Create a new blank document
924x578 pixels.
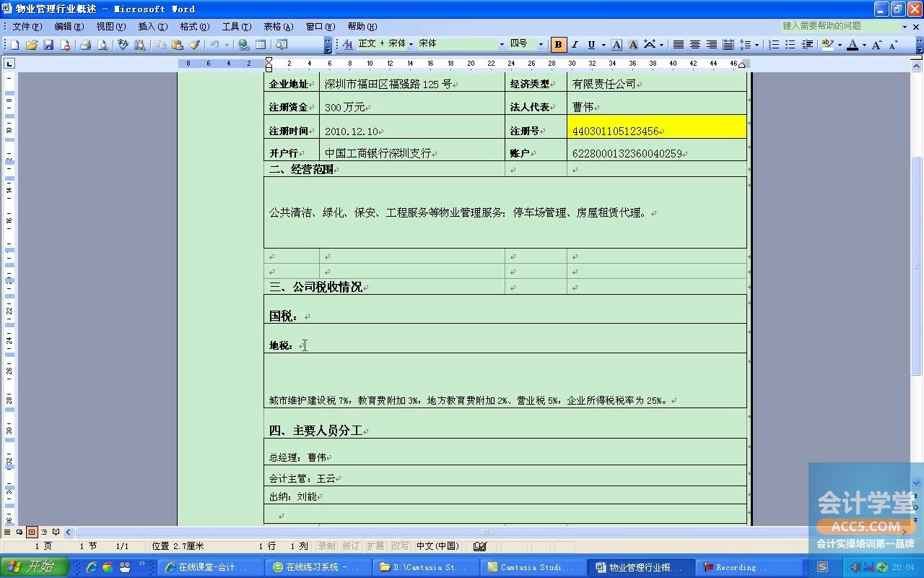[x=14, y=45]
